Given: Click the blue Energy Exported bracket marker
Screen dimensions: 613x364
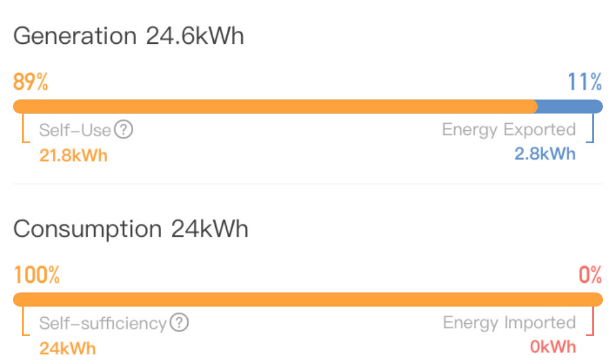Looking at the screenshot, I should point(590,128).
